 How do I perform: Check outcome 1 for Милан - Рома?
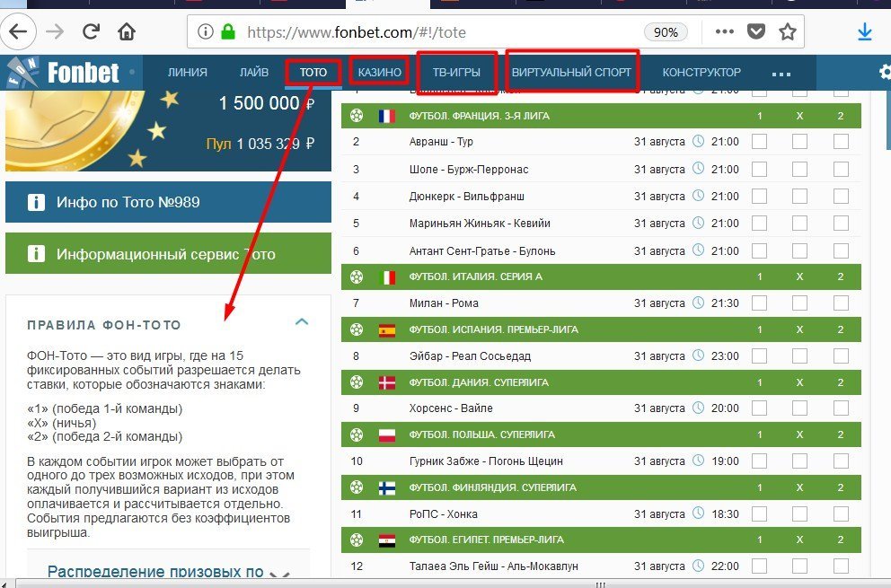759,303
